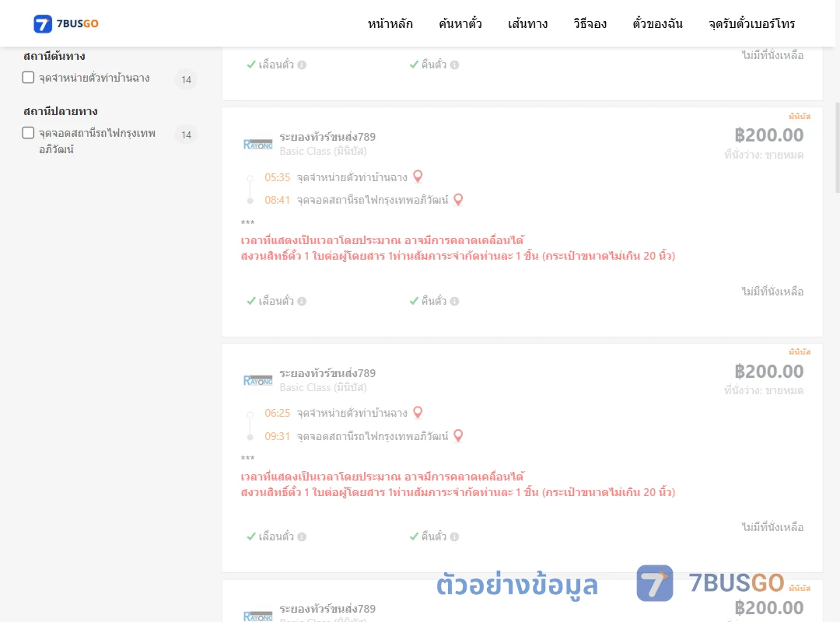The height and width of the screenshot is (622, 840).
Task: Click ฿200.00 price in the 05:35 card
Action: coord(768,135)
